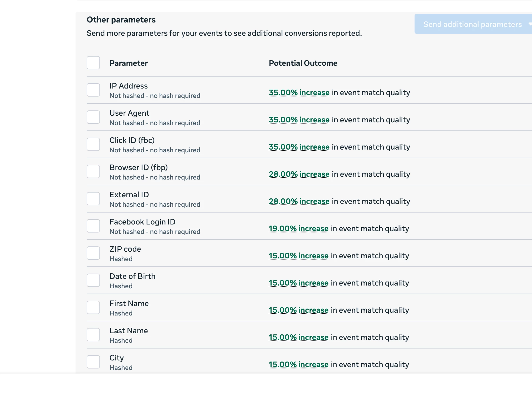The width and height of the screenshot is (532, 409).
Task: Check the Browser ID (fbp) checkbox
Action: click(x=93, y=171)
